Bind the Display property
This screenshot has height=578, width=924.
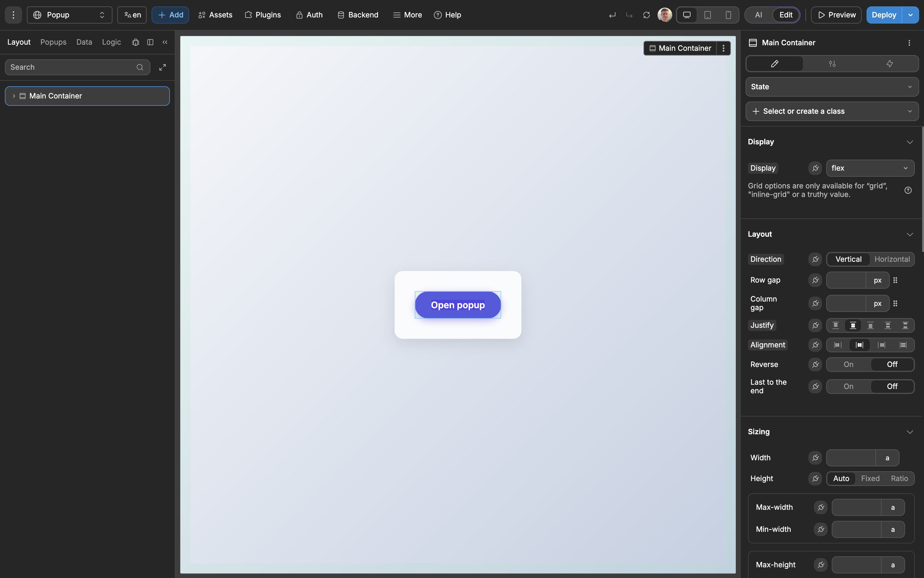815,168
